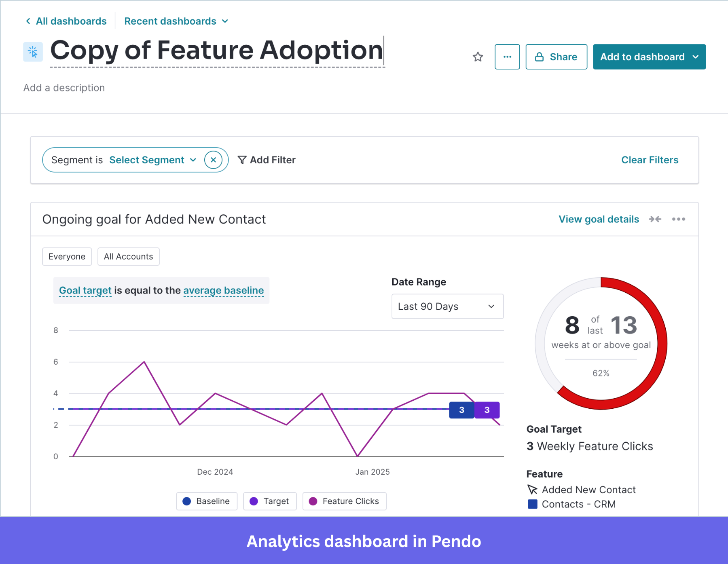Click the Everyone tag
Image resolution: width=728 pixels, height=564 pixels.
[67, 257]
